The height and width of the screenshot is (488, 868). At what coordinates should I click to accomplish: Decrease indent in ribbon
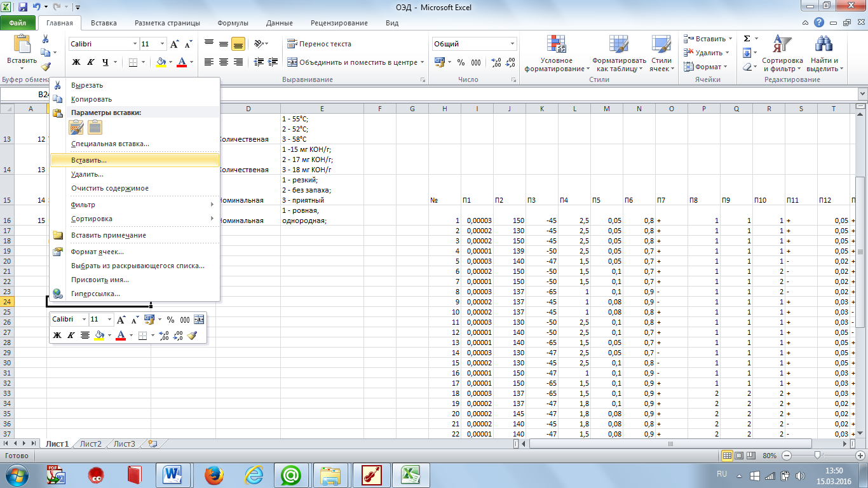[259, 62]
